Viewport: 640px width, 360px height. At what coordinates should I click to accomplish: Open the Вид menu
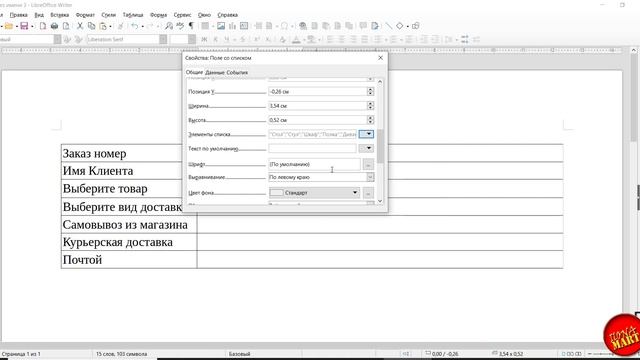point(39,15)
